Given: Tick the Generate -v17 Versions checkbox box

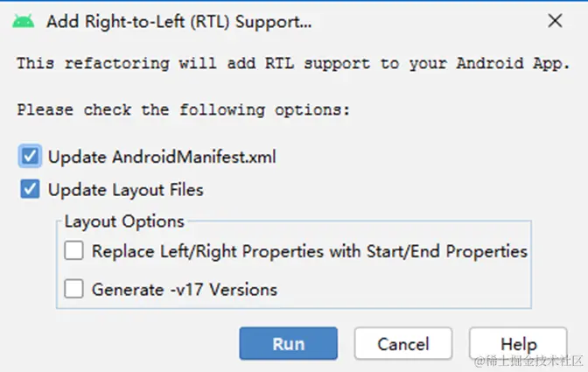Looking at the screenshot, I should 74,289.
